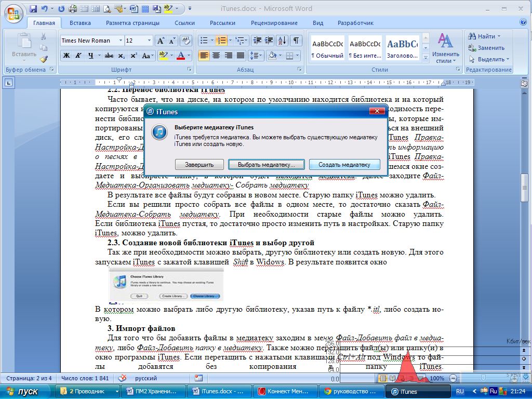Click the Word Help question mark icon
Image resolution: width=532 pixels, height=399 pixels.
click(523, 22)
